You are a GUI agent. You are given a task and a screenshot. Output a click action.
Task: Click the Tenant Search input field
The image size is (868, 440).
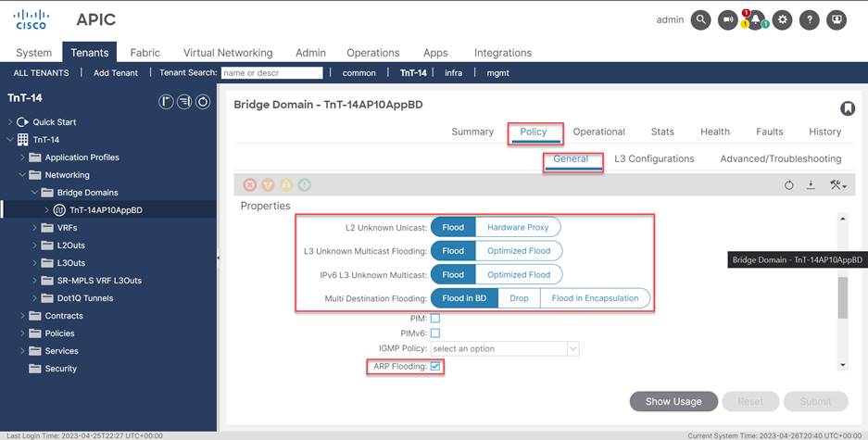click(271, 72)
